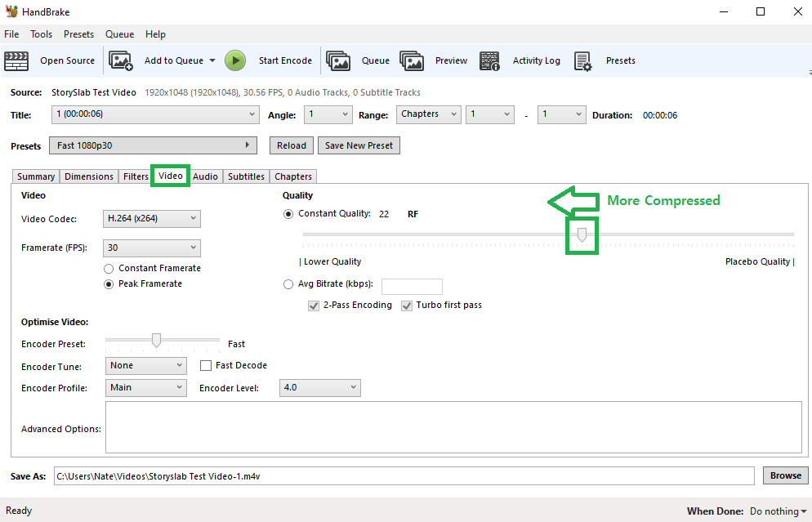Expand the Fast 1080p30 presets selector

pos(154,145)
